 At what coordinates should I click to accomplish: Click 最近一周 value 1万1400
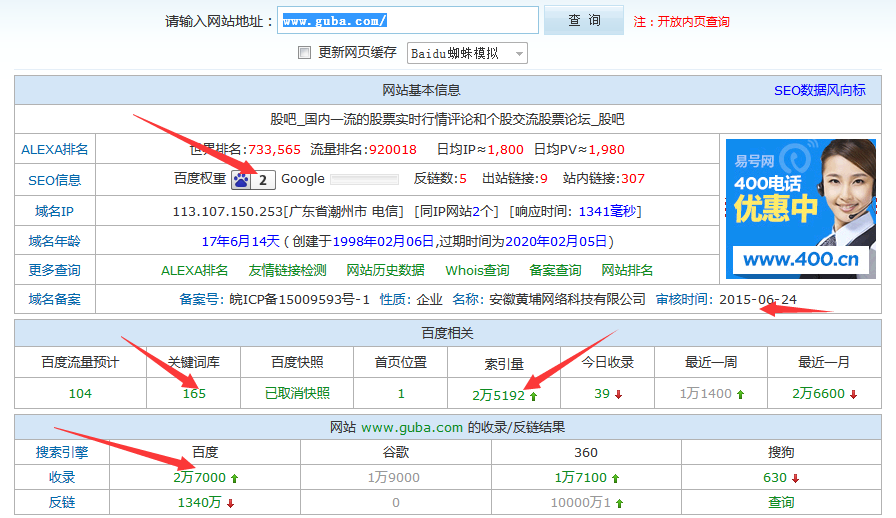tap(706, 393)
